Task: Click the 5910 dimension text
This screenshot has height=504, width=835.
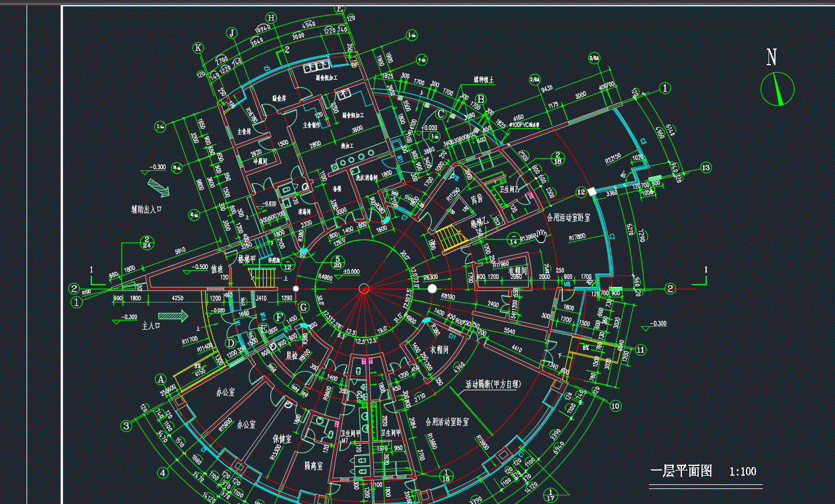Action: point(180,251)
